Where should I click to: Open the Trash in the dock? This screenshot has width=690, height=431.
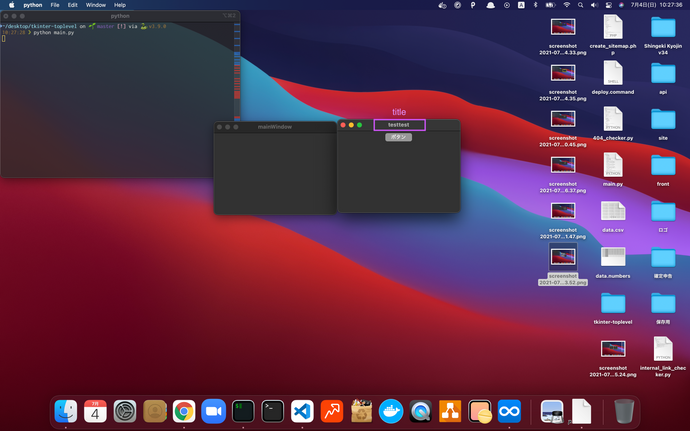click(624, 410)
